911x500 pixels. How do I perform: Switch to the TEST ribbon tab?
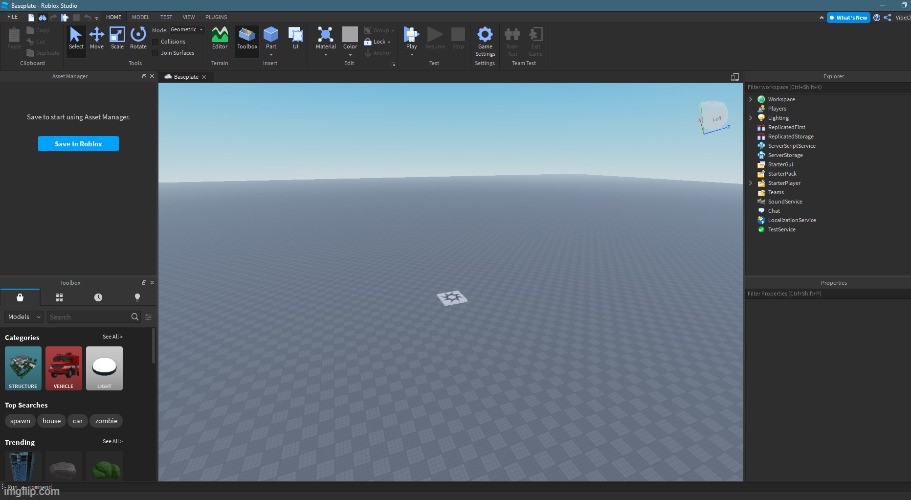(x=166, y=17)
